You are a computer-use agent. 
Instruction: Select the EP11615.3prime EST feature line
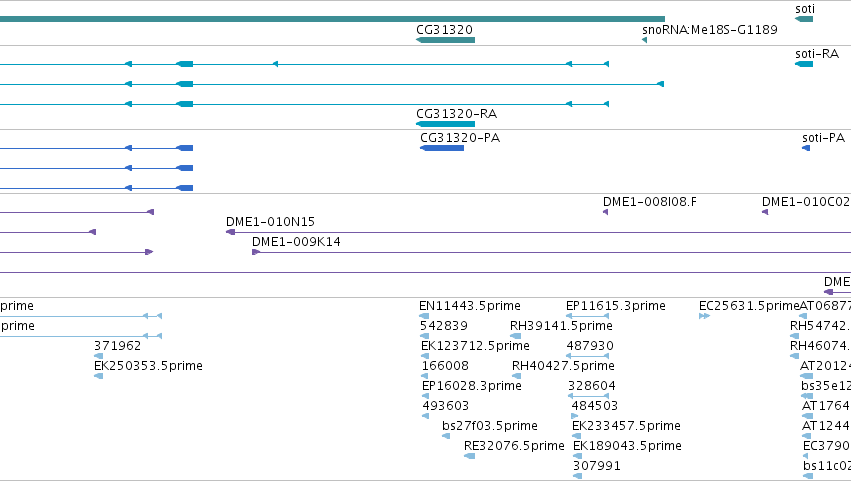pyautogui.click(x=587, y=316)
